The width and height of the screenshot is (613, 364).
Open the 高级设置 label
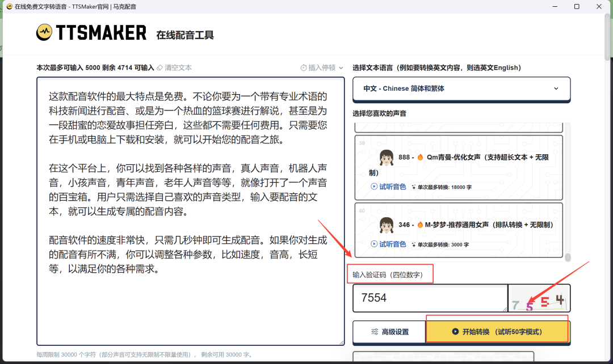click(x=395, y=332)
